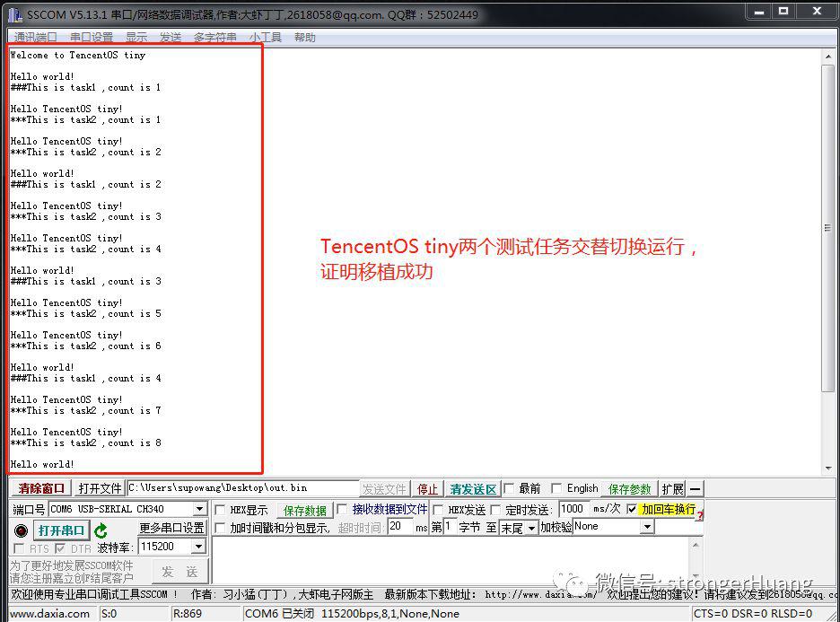
Task: Click the 'task1 , count is 4' line
Action: [x=86, y=378]
